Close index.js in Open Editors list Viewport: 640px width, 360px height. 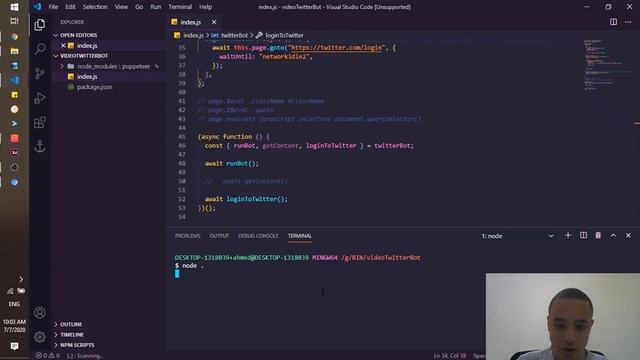(63, 45)
